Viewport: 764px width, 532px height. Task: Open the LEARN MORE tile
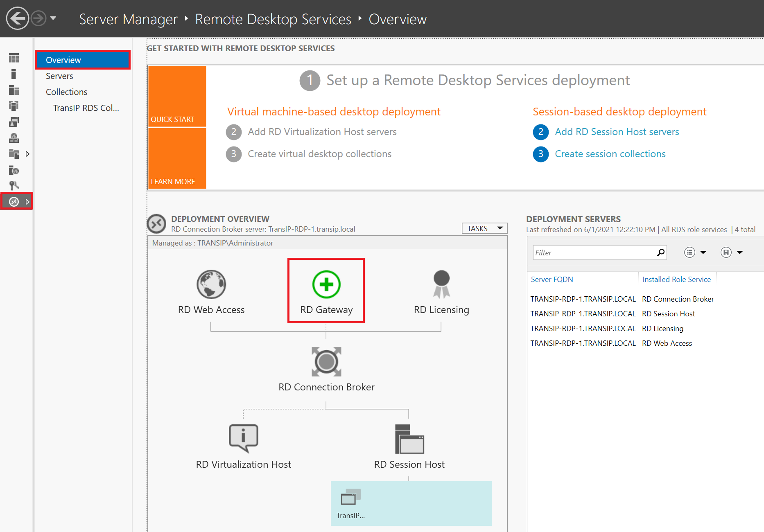(177, 158)
